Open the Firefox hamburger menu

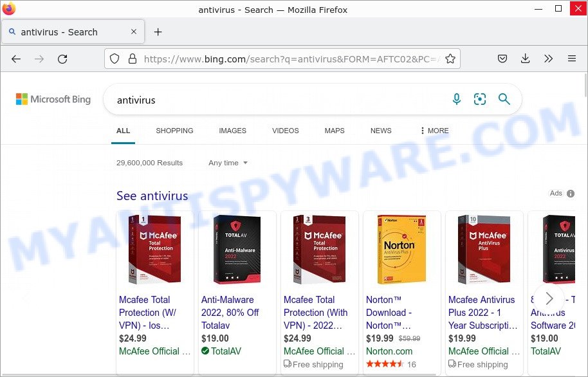coord(572,59)
